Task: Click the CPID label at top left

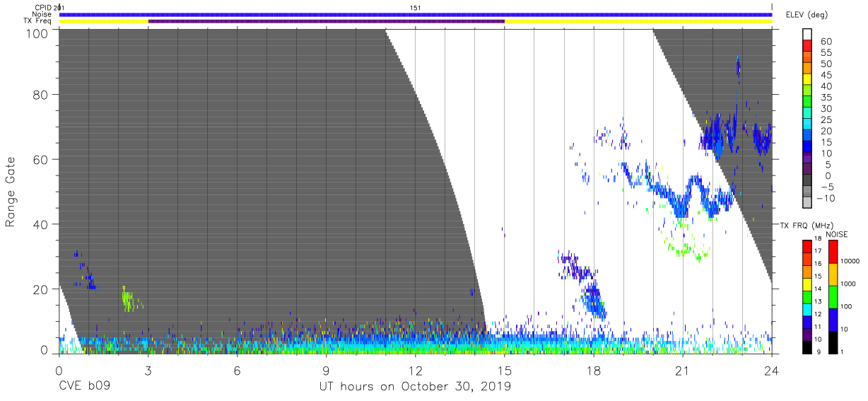Action: [x=44, y=7]
